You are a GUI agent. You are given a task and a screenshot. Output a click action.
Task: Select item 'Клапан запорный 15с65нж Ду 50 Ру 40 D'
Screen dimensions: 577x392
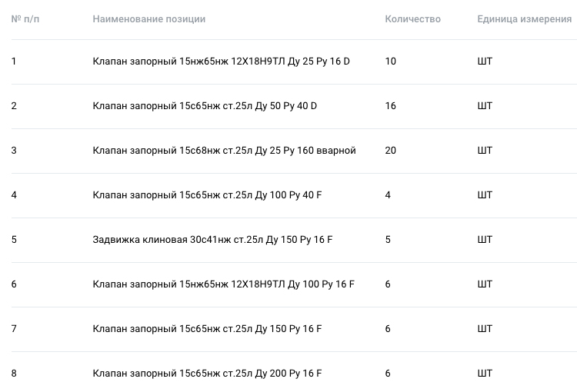205,106
